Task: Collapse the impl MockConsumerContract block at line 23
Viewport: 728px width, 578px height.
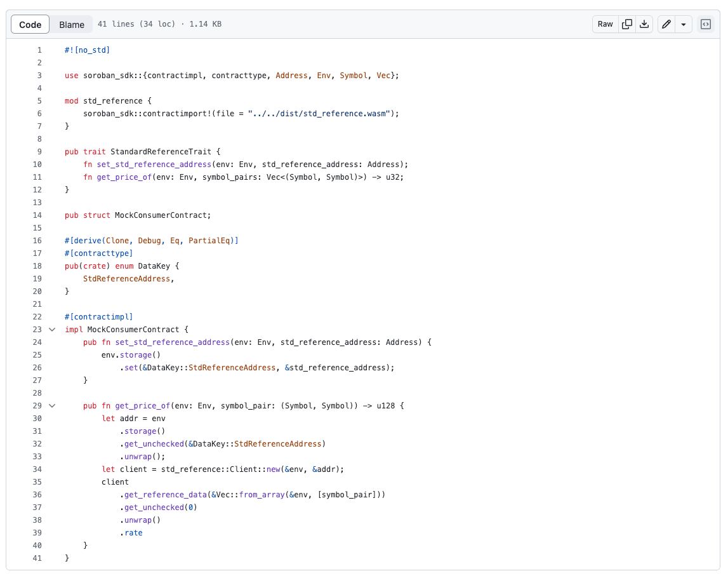Action: click(53, 330)
